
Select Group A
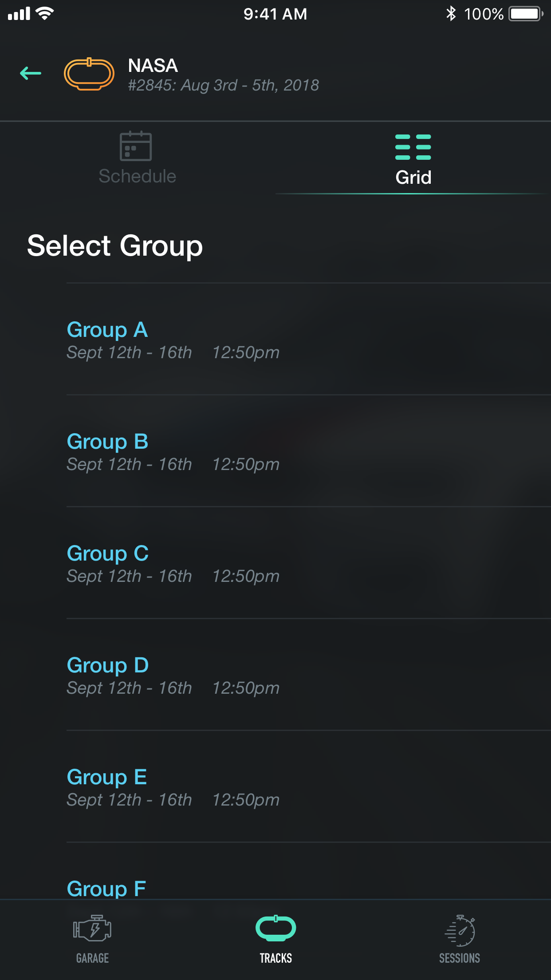point(107,330)
